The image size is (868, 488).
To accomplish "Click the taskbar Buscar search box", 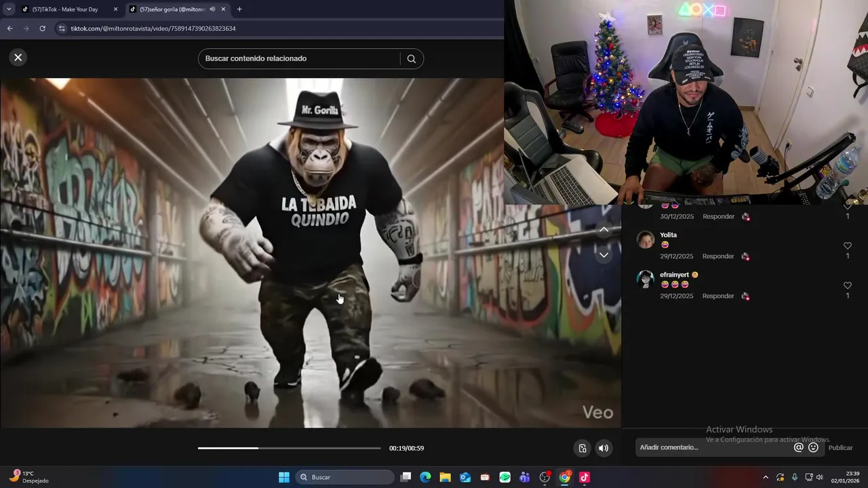I will (x=344, y=477).
